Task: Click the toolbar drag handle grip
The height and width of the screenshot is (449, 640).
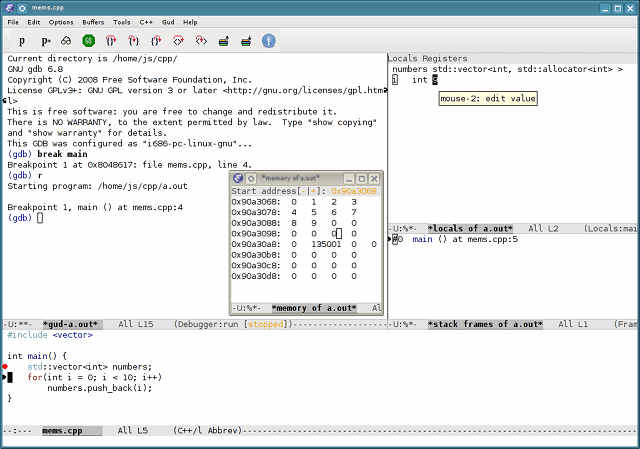Action: 6,41
